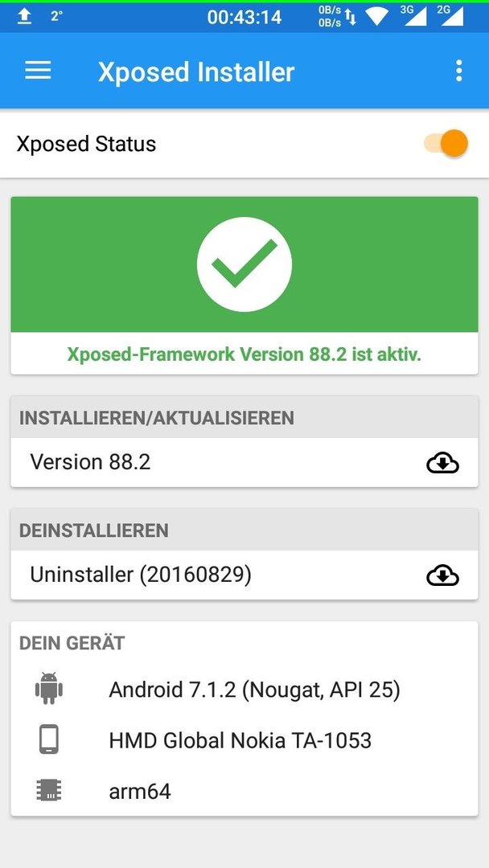Tap the Xposed Installer title
The height and width of the screenshot is (868, 489).
[x=196, y=72]
